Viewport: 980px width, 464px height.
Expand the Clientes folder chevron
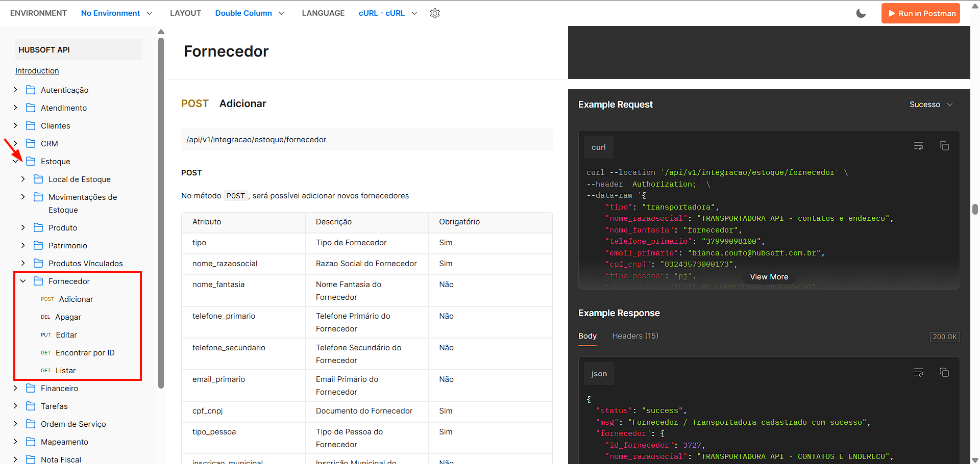click(15, 125)
